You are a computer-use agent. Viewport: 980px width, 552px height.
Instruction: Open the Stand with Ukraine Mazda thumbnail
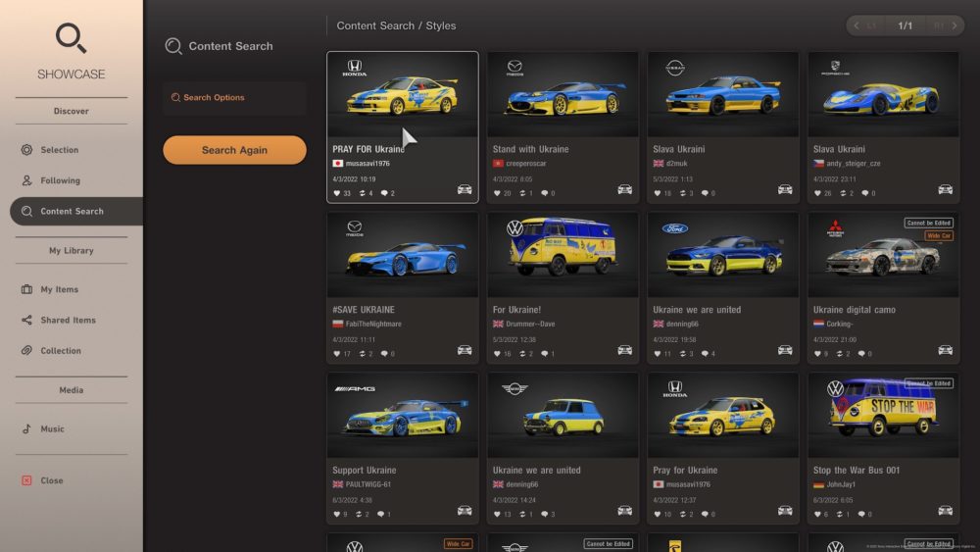click(563, 95)
